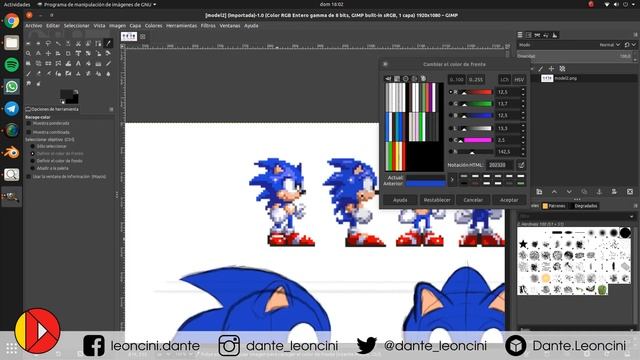Increase the R value with stepper

pos(523,90)
